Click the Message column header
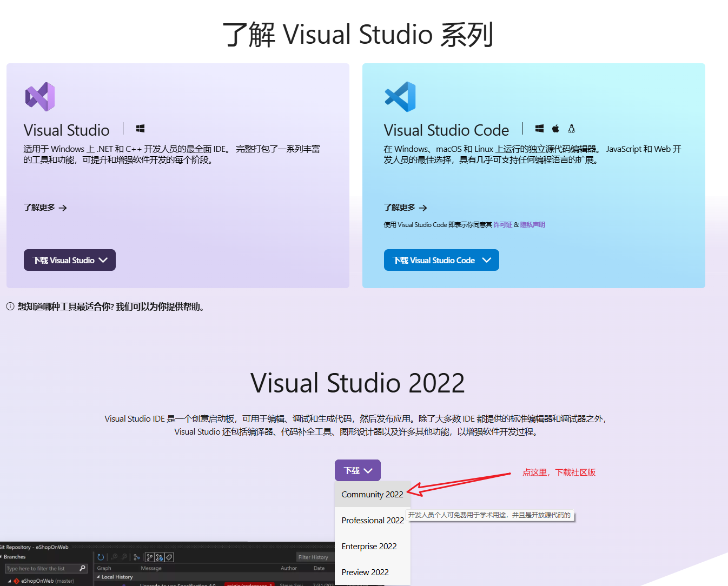 [x=151, y=568]
